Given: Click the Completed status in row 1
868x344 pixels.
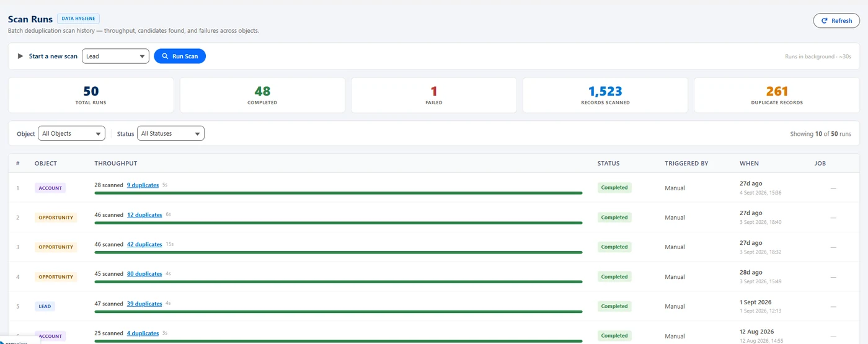Looking at the screenshot, I should pos(614,187).
